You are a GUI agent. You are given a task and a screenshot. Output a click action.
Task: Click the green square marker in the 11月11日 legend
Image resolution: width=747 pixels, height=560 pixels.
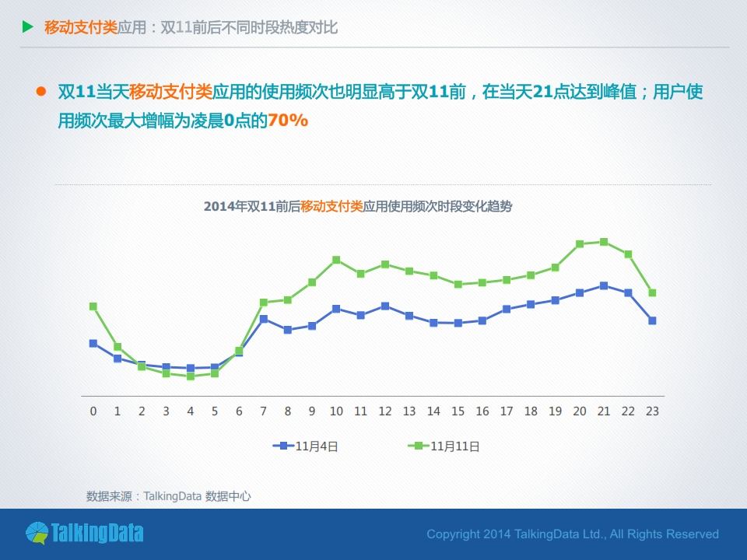pos(418,446)
